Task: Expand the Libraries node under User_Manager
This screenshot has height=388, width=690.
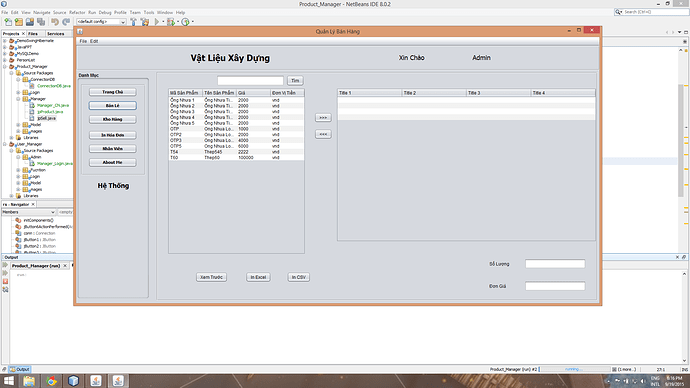Action: click(x=11, y=196)
